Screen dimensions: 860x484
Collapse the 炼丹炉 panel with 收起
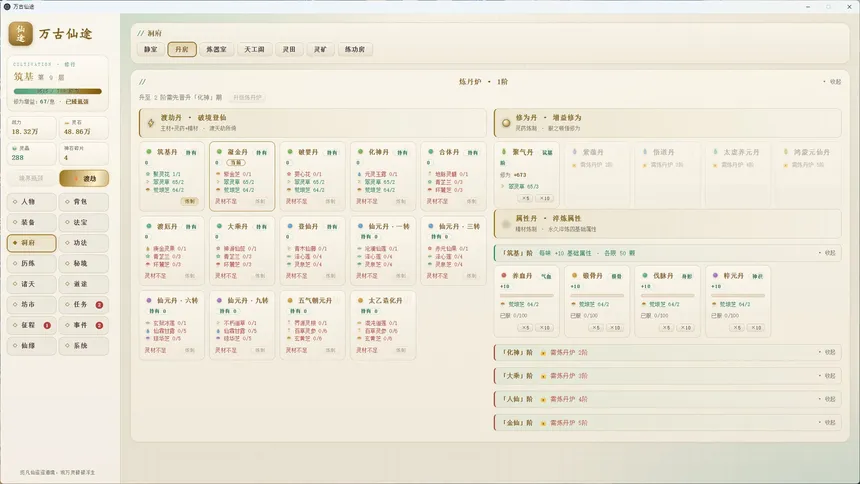[831, 82]
